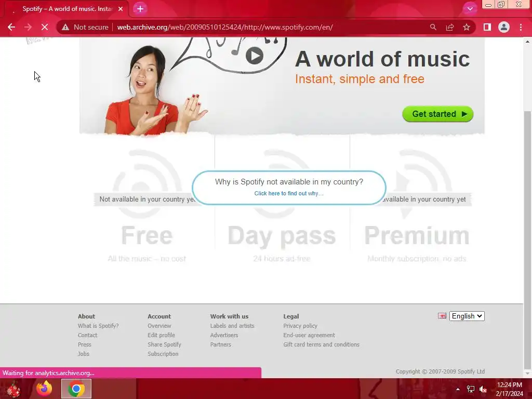Open the Account Overview link

click(159, 326)
